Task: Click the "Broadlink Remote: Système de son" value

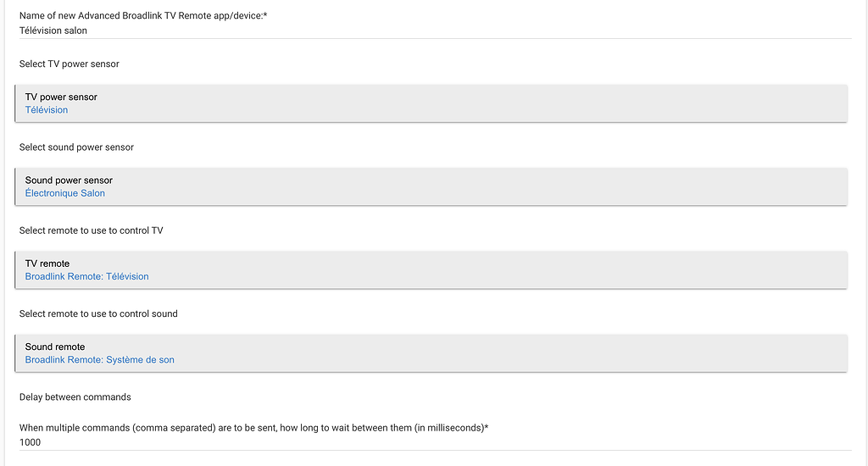Action: click(99, 359)
